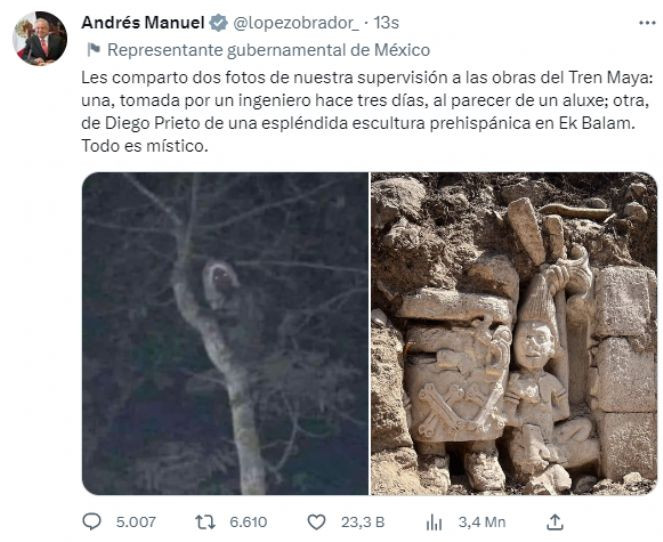Click the retweet arrows icon
663x542 pixels.
click(x=204, y=521)
